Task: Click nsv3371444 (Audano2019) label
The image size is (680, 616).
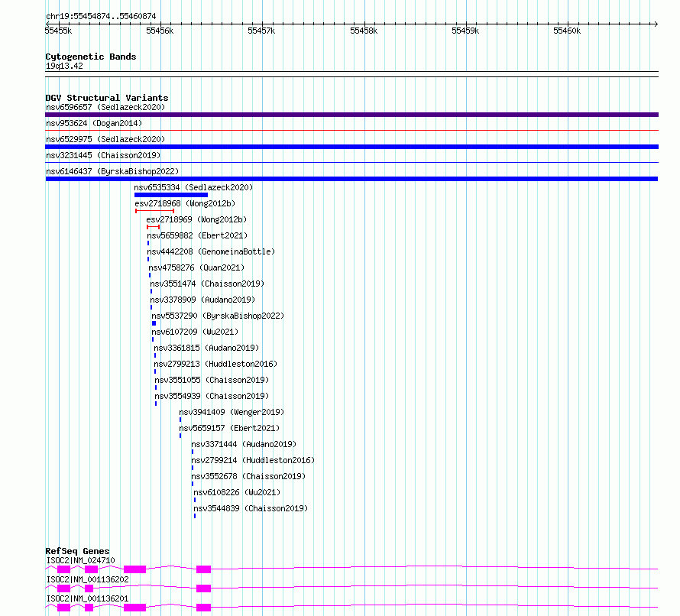Action: [x=244, y=444]
